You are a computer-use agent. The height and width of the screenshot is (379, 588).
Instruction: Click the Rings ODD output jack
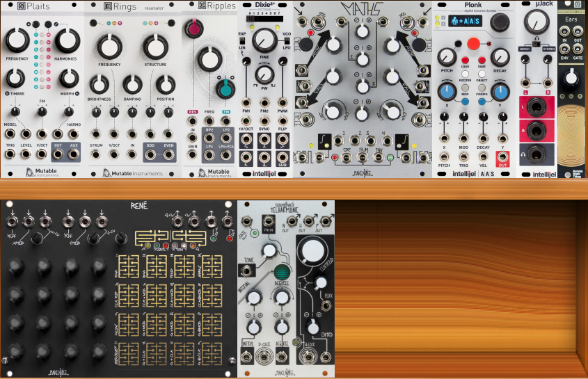(x=150, y=154)
